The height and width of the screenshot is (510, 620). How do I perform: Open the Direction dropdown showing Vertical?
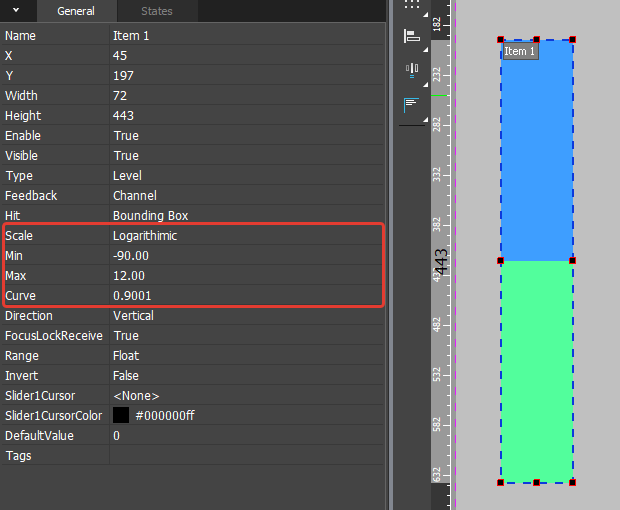tap(246, 315)
